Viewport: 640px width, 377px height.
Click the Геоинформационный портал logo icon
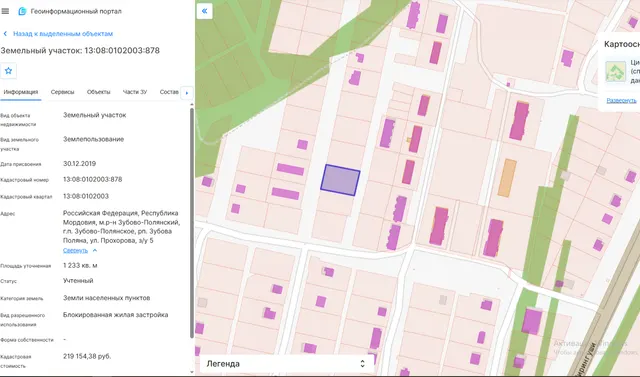(x=22, y=11)
